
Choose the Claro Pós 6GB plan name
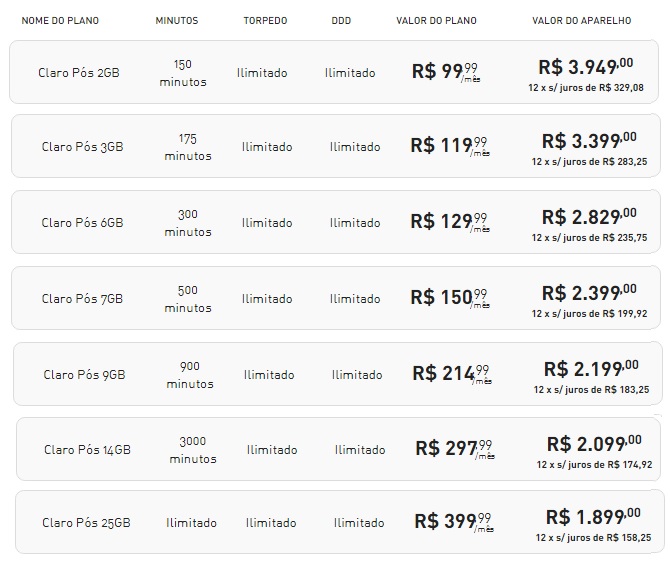tap(82, 223)
